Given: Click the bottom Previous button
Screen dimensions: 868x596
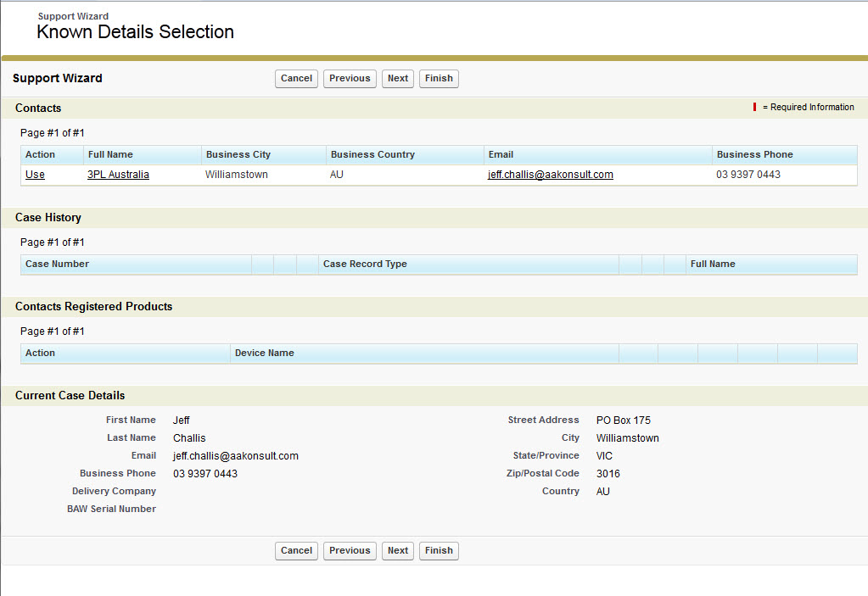Looking at the screenshot, I should [350, 551].
